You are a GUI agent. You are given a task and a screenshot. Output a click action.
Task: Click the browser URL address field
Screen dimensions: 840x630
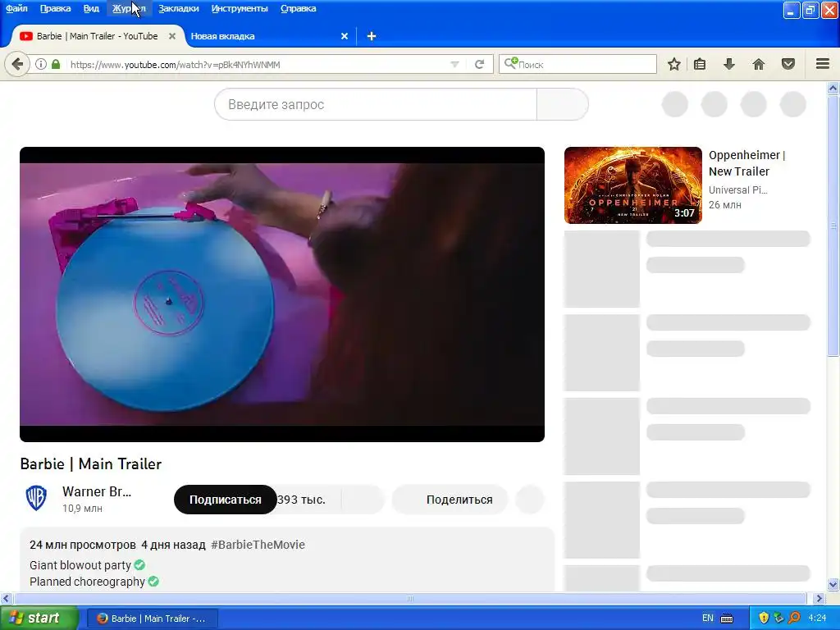coord(257,64)
